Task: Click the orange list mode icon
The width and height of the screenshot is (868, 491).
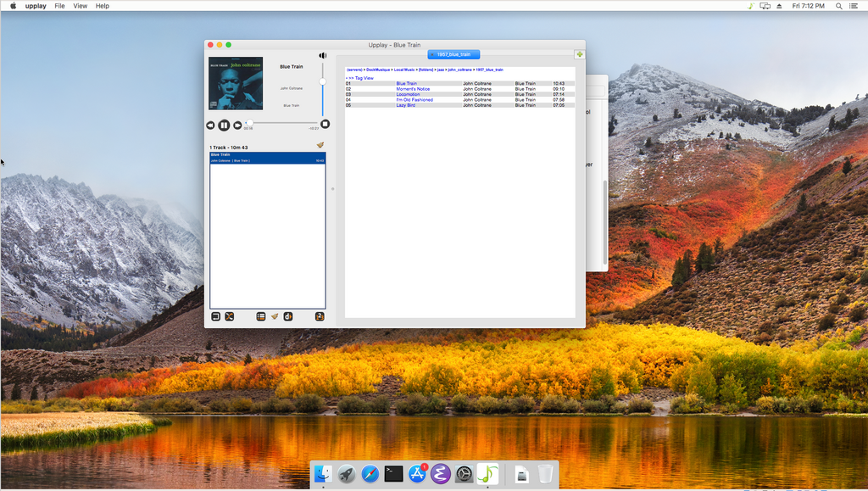Action: tap(261, 316)
